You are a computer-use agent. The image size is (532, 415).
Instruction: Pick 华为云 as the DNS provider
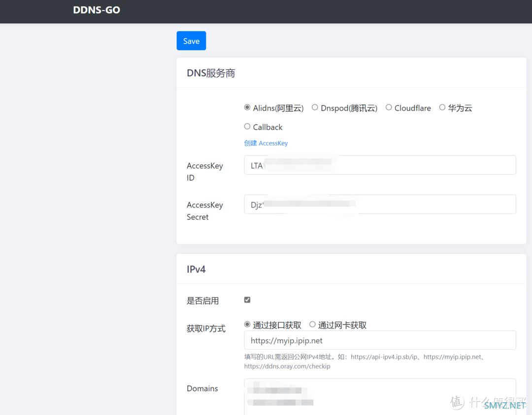pos(442,107)
